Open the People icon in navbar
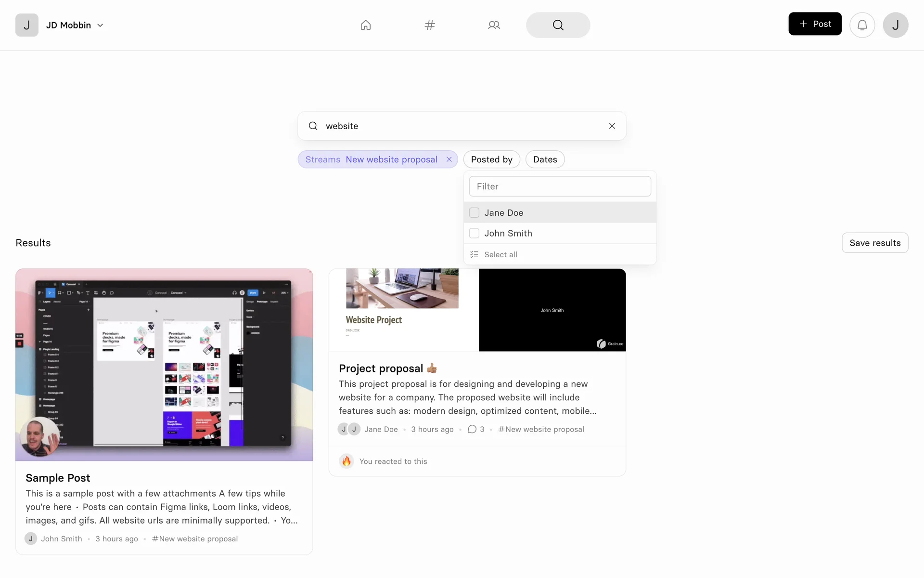The image size is (924, 578). coord(494,25)
